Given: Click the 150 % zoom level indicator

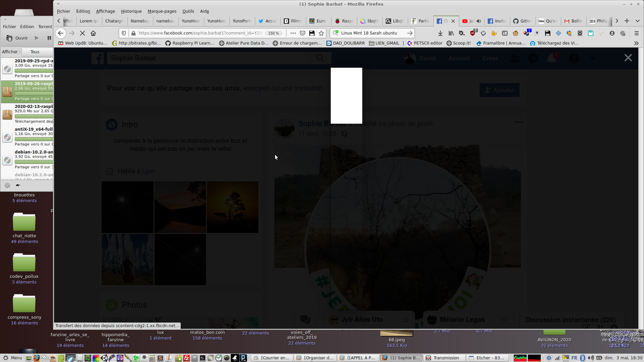Looking at the screenshot, I should [x=274, y=33].
